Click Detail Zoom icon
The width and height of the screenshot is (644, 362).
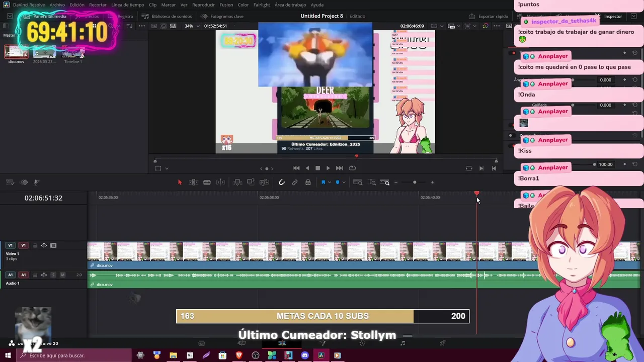[372, 183]
